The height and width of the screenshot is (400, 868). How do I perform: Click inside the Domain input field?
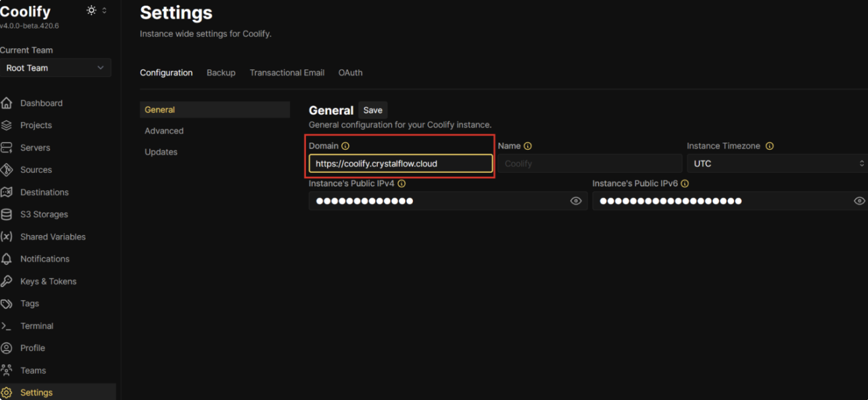pyautogui.click(x=400, y=163)
